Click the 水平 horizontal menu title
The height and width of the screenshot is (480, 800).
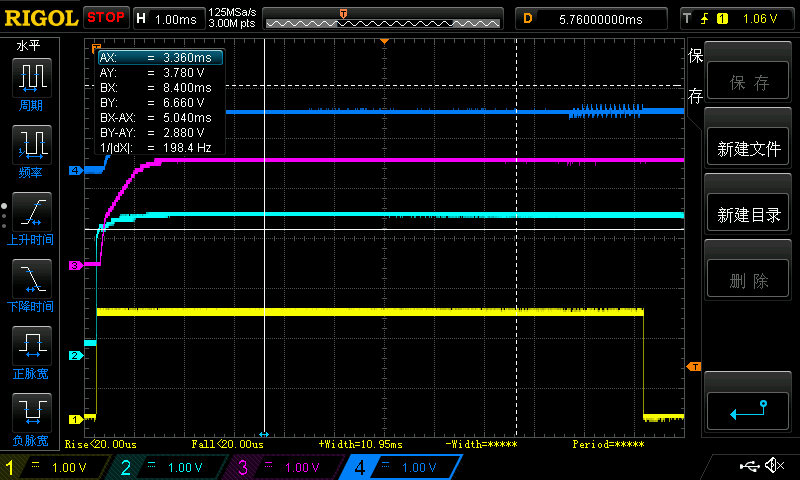click(28, 46)
